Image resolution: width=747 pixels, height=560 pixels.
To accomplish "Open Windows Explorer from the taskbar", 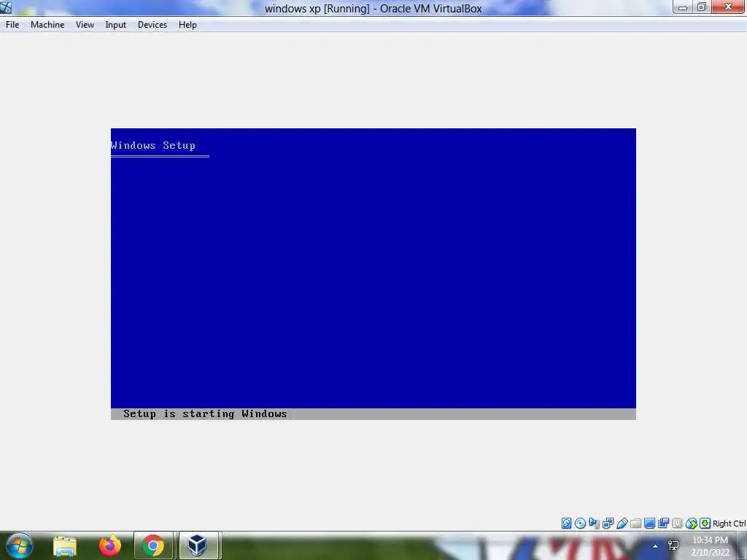I will 65,545.
